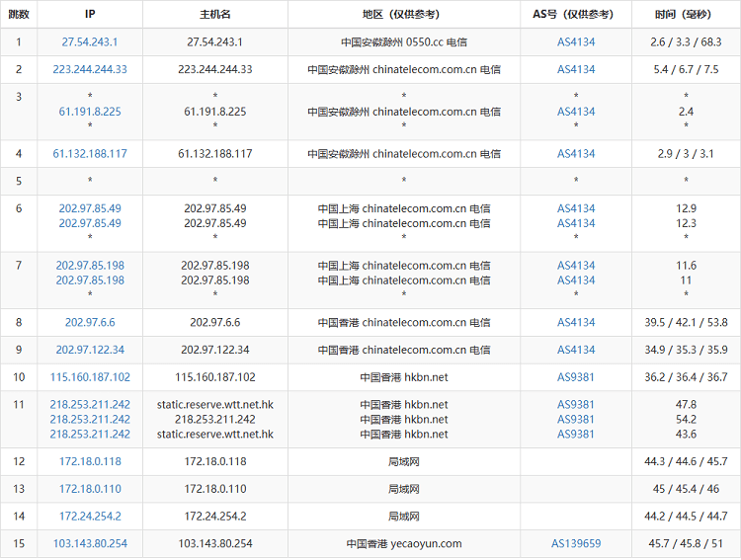Click time value 2.4 in hop 3
The image size is (741, 560).
686,112
